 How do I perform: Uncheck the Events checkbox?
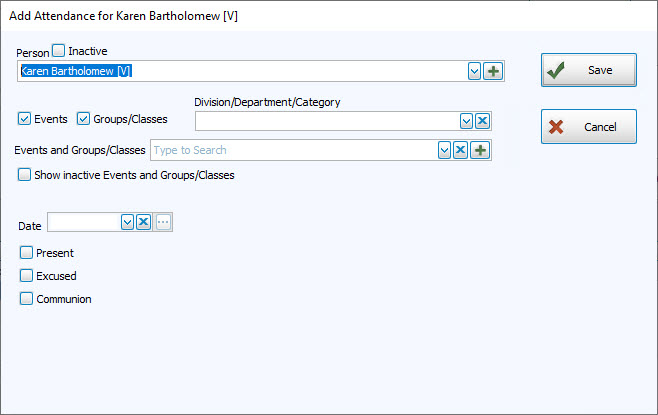(25, 119)
